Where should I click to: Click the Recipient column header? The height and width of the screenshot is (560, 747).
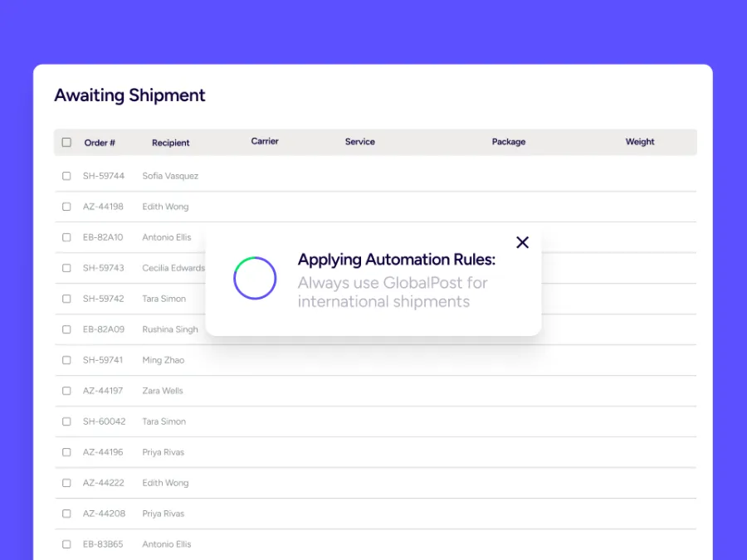pos(170,143)
